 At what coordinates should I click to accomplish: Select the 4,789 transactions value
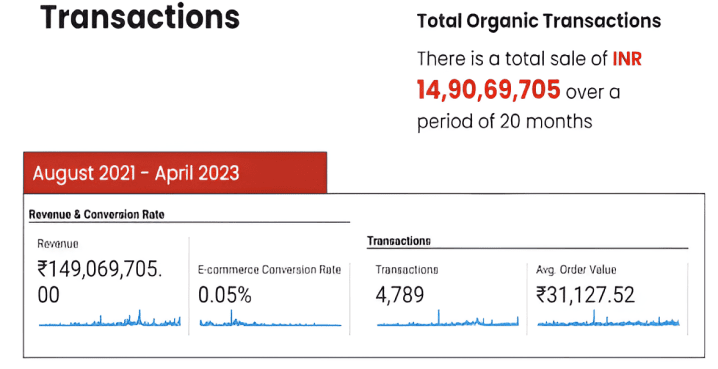pos(400,295)
